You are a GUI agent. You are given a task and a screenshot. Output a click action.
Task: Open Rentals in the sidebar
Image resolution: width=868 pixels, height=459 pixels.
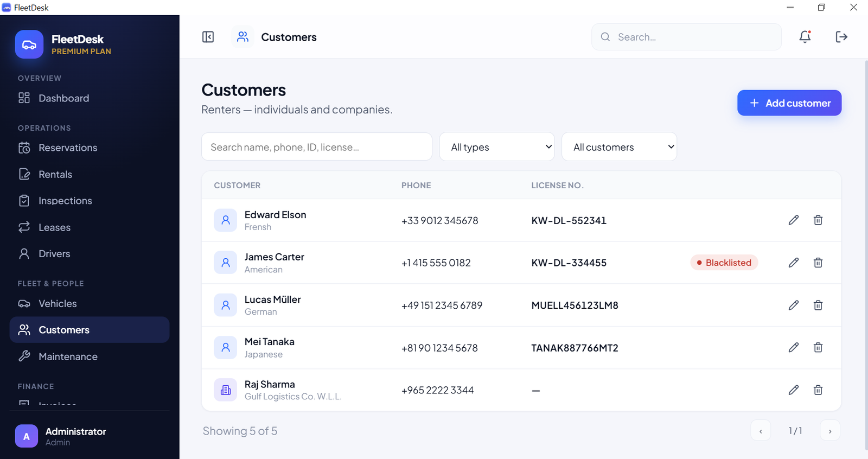click(x=90, y=174)
